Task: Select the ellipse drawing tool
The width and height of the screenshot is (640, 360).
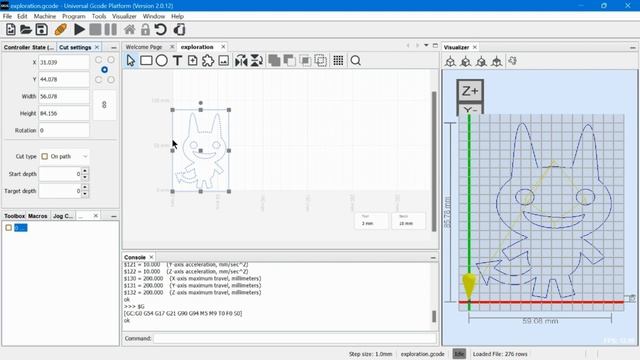Action: (162, 60)
